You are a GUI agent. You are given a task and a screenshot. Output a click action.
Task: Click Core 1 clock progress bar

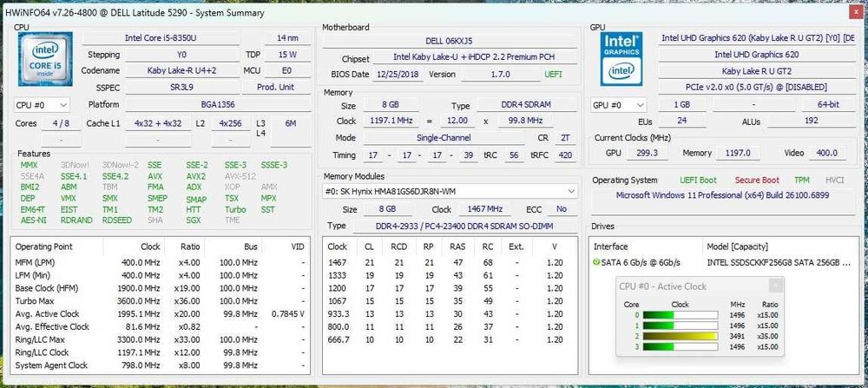point(680,326)
